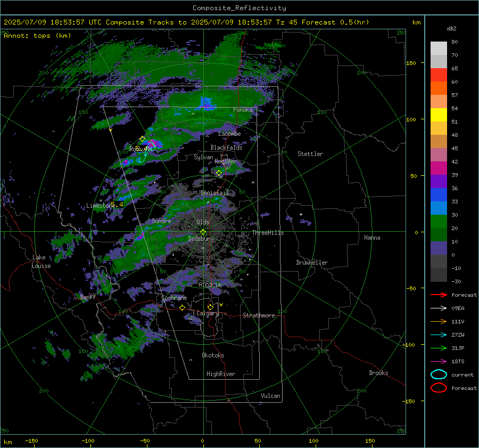Click the 'Annot: tops (km)' annotation label

tap(37, 36)
